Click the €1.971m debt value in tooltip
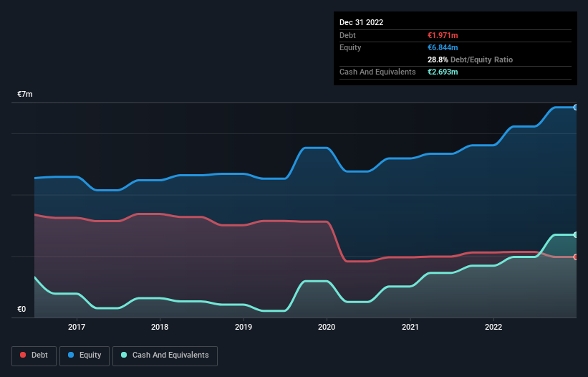 [x=443, y=35]
